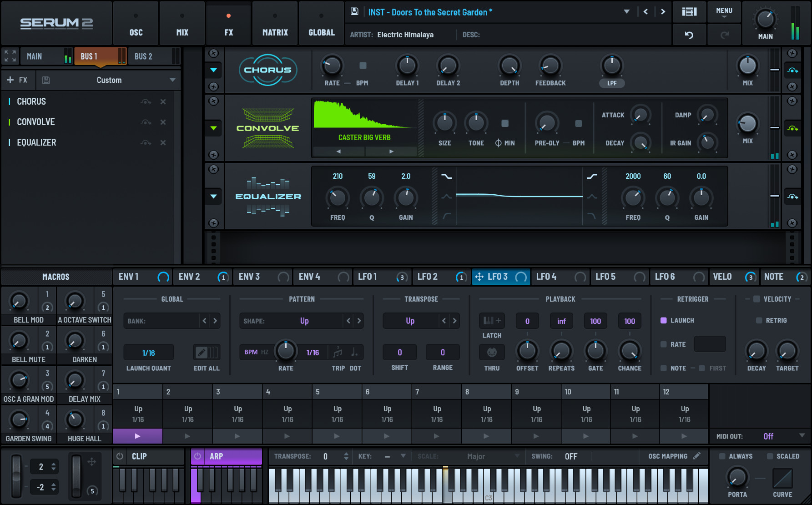This screenshot has width=812, height=505.
Task: Toggle Chorus rate BPM sync
Action: coord(363,66)
